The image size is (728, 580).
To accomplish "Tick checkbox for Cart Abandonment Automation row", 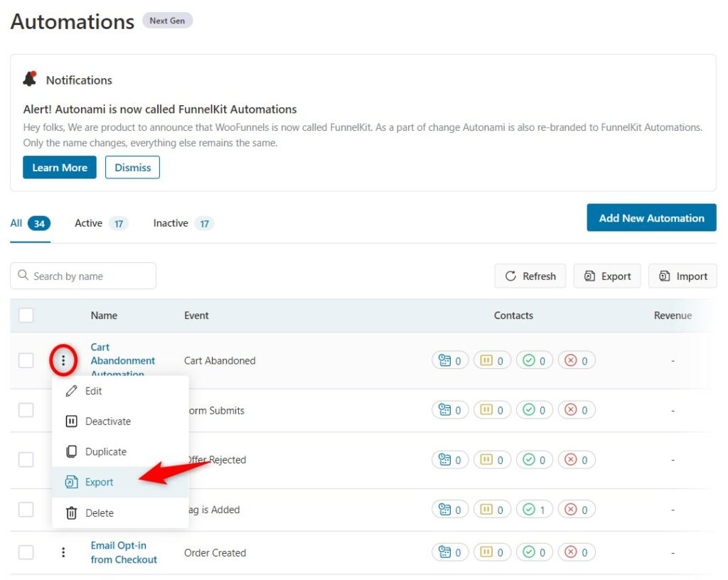I will tap(26, 360).
